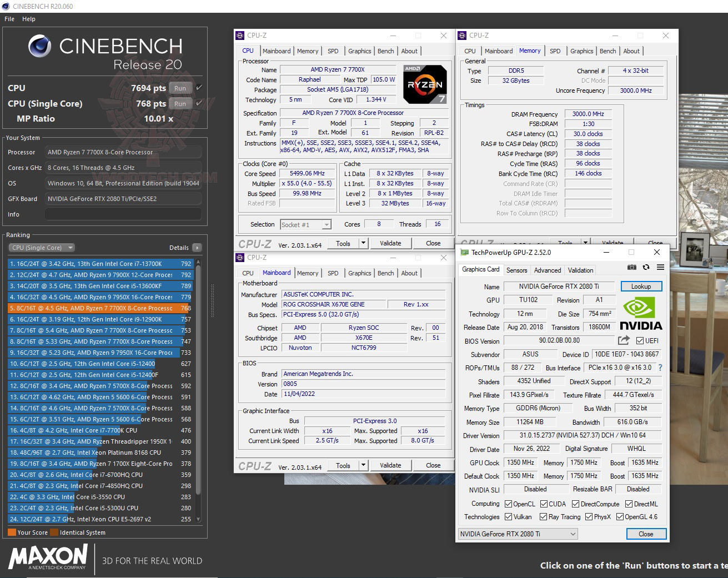Open the About tab in CPU-Z Memory window
Viewport: 728px width, 578px height.
[x=631, y=51]
